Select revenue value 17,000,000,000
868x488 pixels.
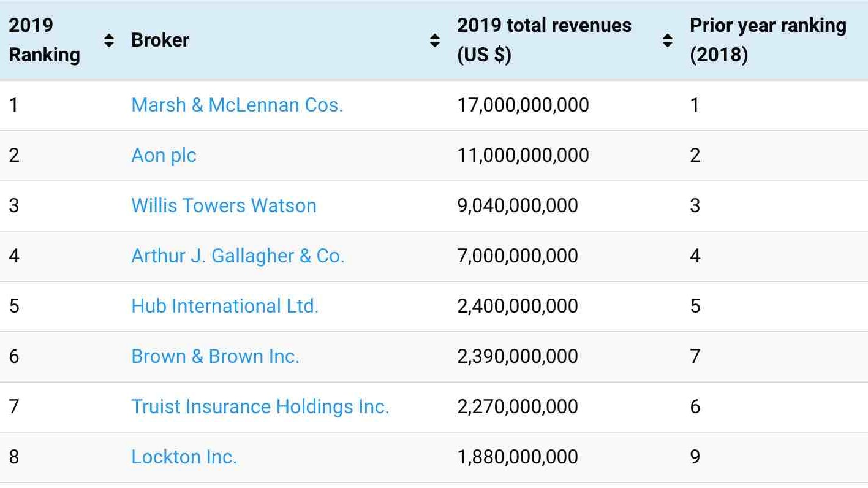coord(523,105)
